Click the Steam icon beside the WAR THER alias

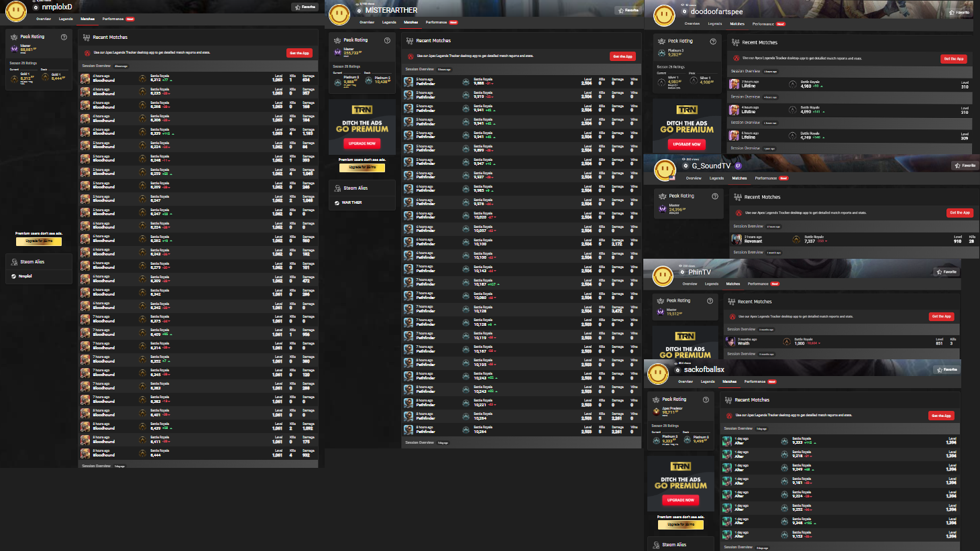[337, 202]
